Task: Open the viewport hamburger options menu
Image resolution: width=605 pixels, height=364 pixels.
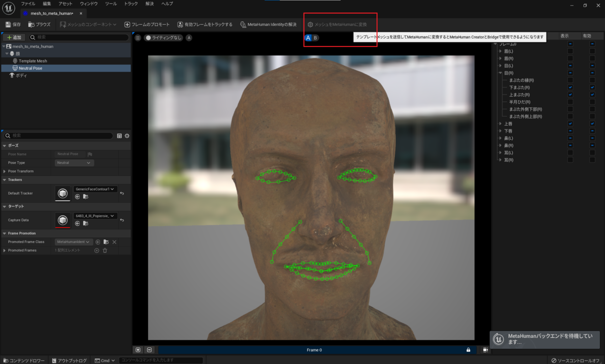Action: click(x=138, y=38)
